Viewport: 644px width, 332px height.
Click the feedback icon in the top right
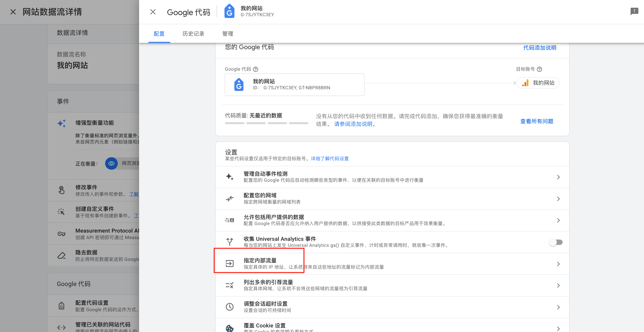(x=635, y=11)
